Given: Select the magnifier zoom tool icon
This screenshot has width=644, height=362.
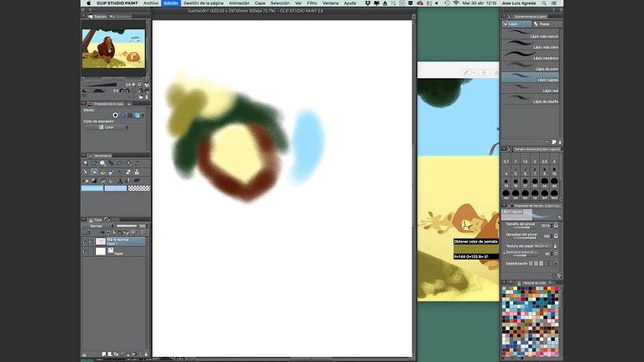Looking at the screenshot, I should click(86, 164).
